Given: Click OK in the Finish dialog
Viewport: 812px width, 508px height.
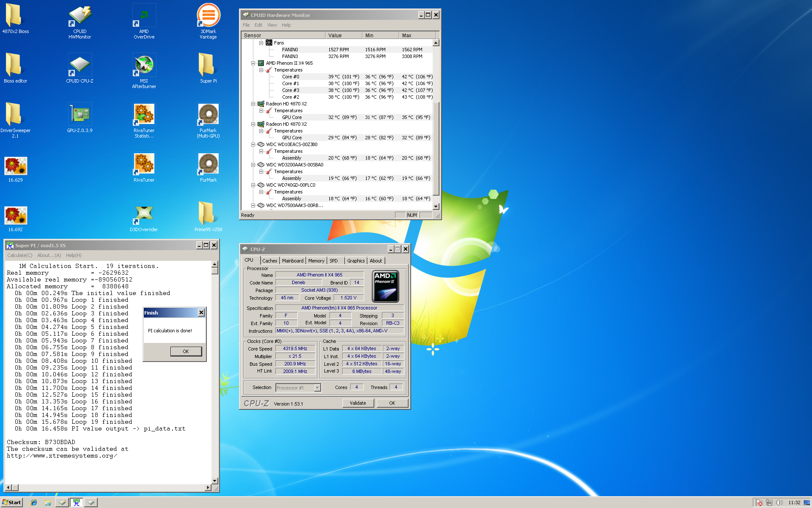Looking at the screenshot, I should [x=186, y=351].
